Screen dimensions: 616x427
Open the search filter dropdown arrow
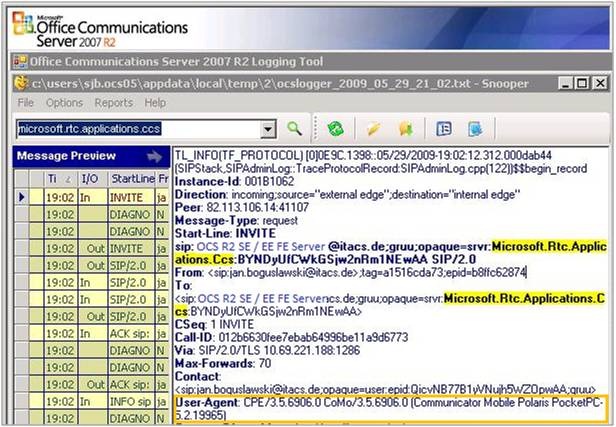[268, 129]
